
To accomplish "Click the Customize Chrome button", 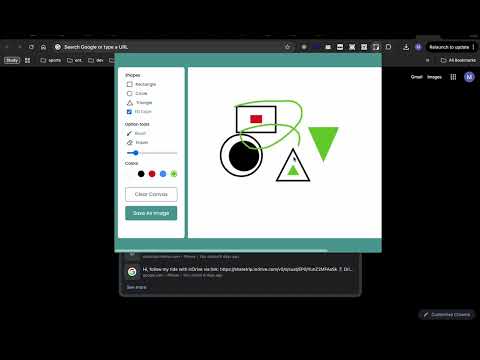I will pos(447,314).
